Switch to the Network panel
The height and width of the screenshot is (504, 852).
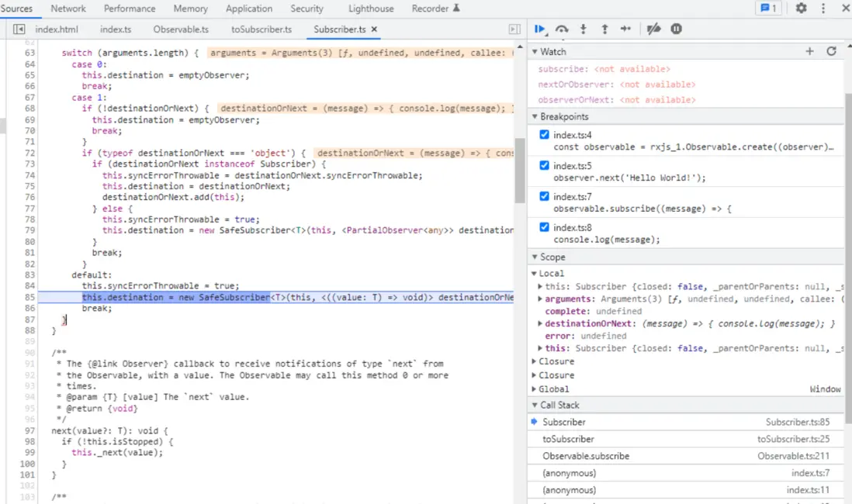[68, 9]
